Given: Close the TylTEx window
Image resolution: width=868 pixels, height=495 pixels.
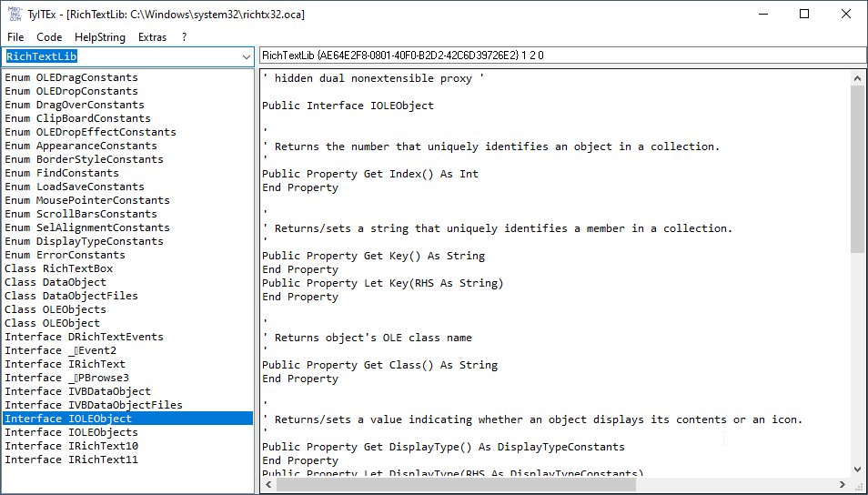Looking at the screenshot, I should tap(846, 14).
